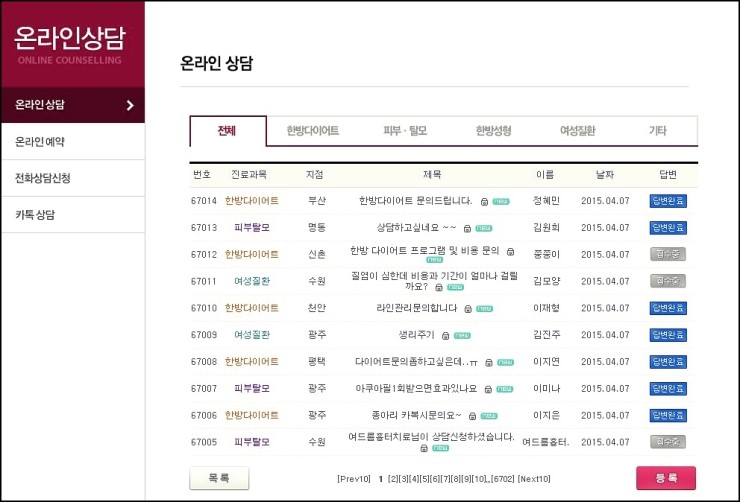Viewport: 740px width, 502px height.
Task: Open 전화상담신청 in the sidebar
Action: (73, 178)
